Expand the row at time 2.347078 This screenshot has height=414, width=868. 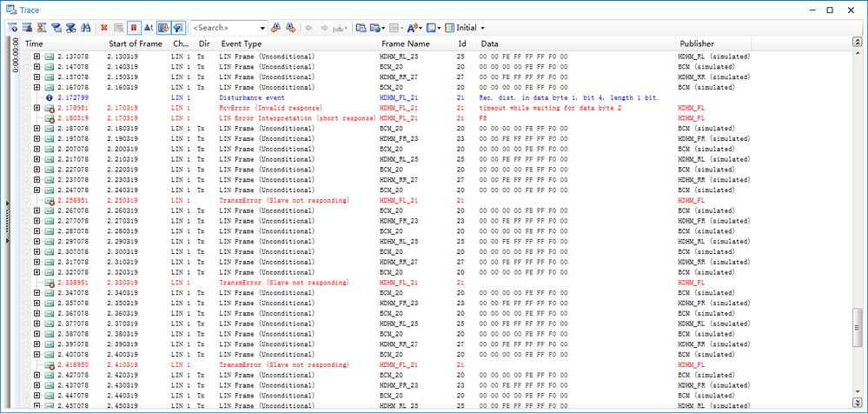(37, 292)
